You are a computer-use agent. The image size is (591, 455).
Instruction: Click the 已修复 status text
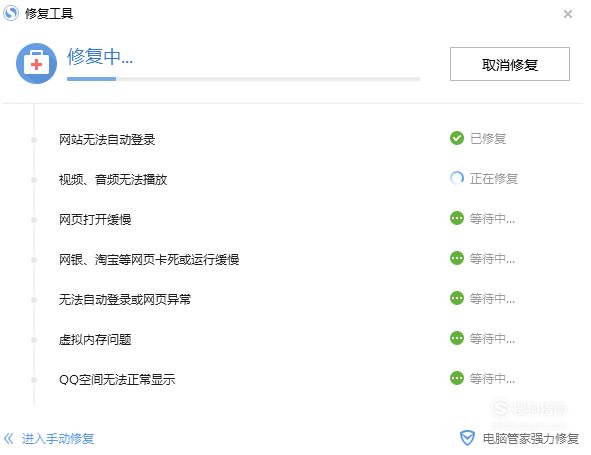488,139
